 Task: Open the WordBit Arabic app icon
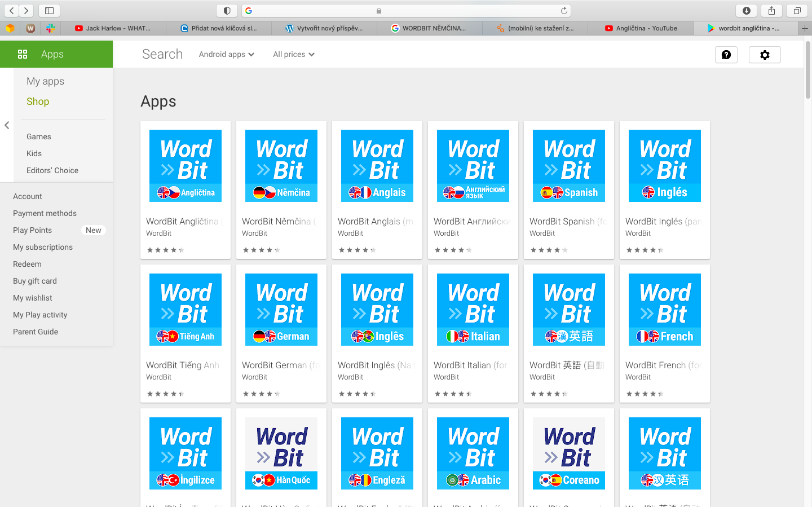[473, 453]
